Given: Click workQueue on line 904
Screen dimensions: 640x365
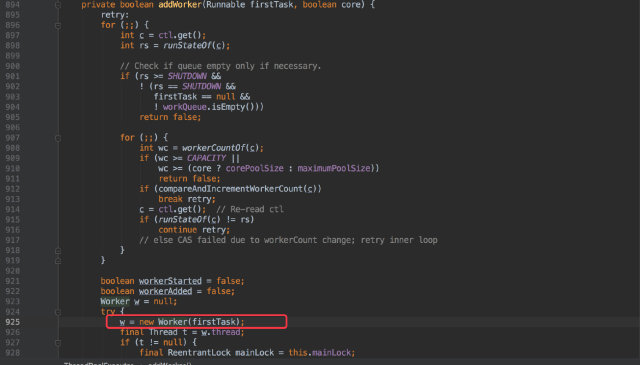Looking at the screenshot, I should [184, 107].
